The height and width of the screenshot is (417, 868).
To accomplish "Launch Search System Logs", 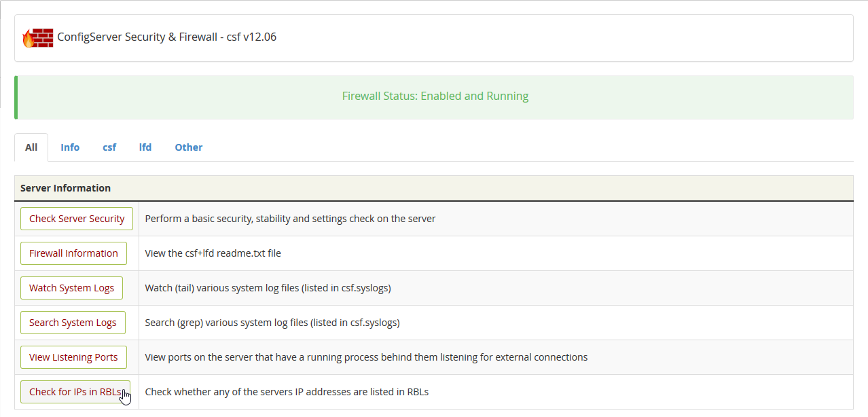I will click(x=73, y=323).
